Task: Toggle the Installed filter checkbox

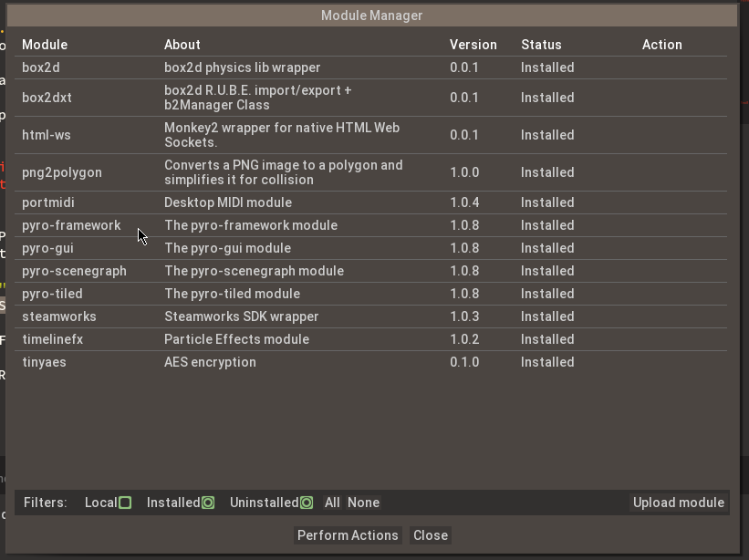Action: coord(208,503)
